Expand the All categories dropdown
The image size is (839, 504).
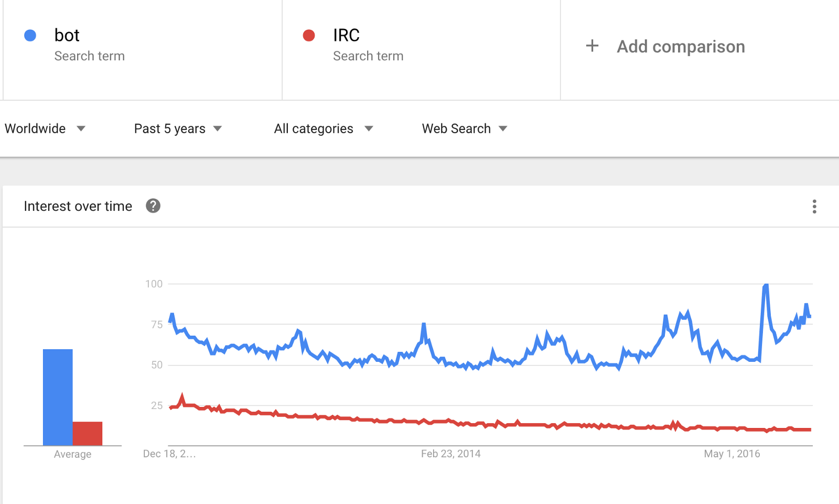[x=324, y=128]
